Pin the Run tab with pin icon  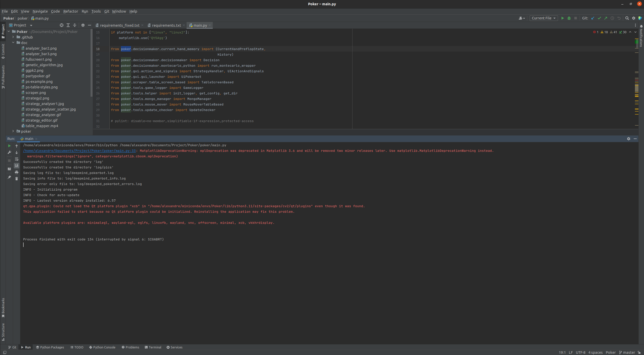[x=10, y=177]
